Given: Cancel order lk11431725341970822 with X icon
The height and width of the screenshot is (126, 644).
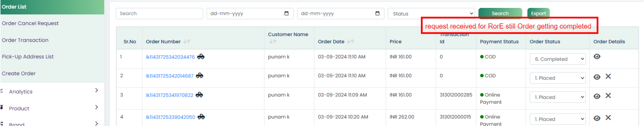Looking at the screenshot, I should 608,96.
